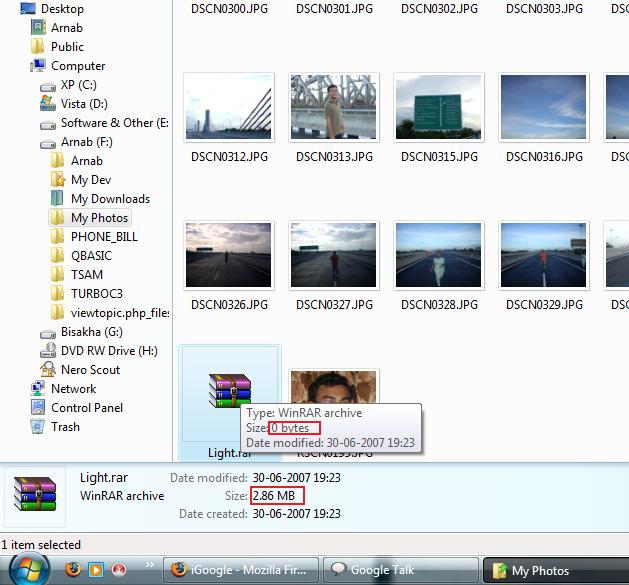The width and height of the screenshot is (629, 585).
Task: Open the Light.rar WinRAR archive icon
Action: coord(229,391)
